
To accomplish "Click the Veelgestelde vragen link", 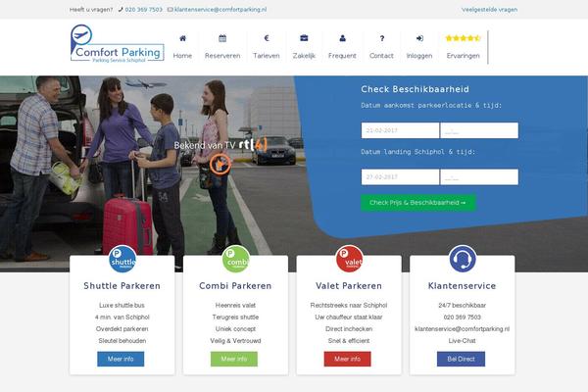I will 489,10.
